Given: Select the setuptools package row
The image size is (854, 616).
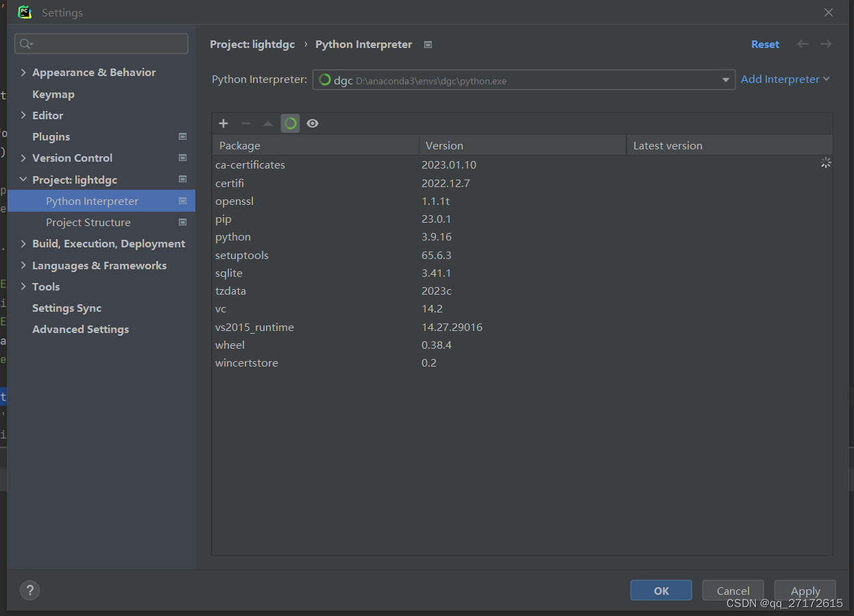Looking at the screenshot, I should point(522,256).
